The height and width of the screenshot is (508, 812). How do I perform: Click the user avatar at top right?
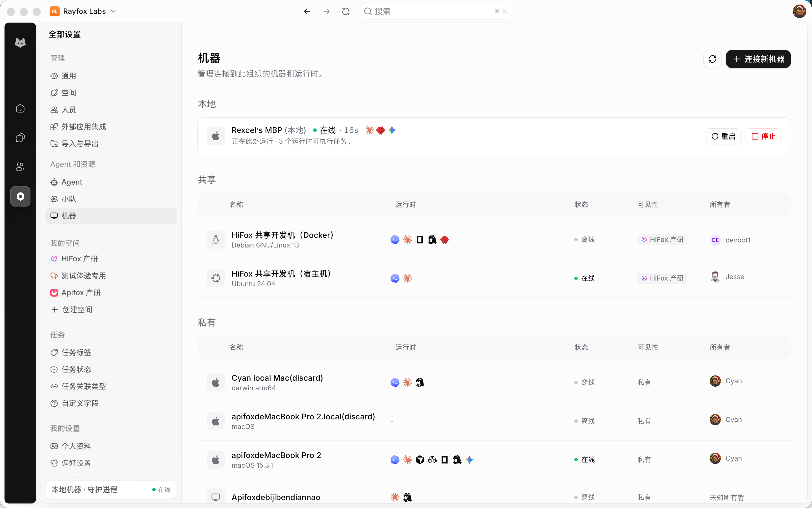click(x=799, y=11)
